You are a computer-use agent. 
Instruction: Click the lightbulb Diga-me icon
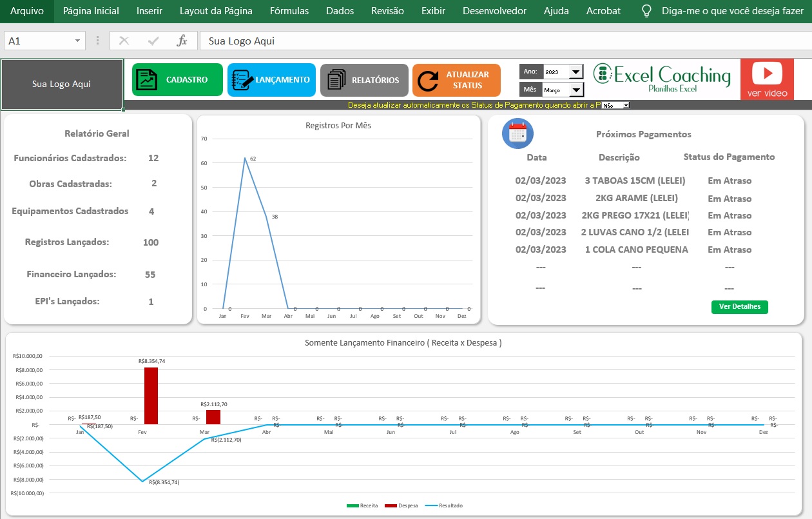click(648, 11)
